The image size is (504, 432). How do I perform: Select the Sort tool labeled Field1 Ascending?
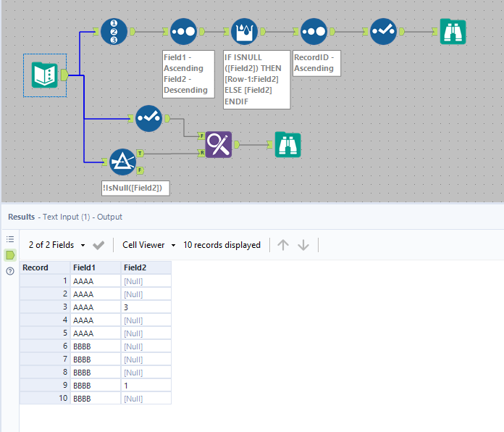183,31
